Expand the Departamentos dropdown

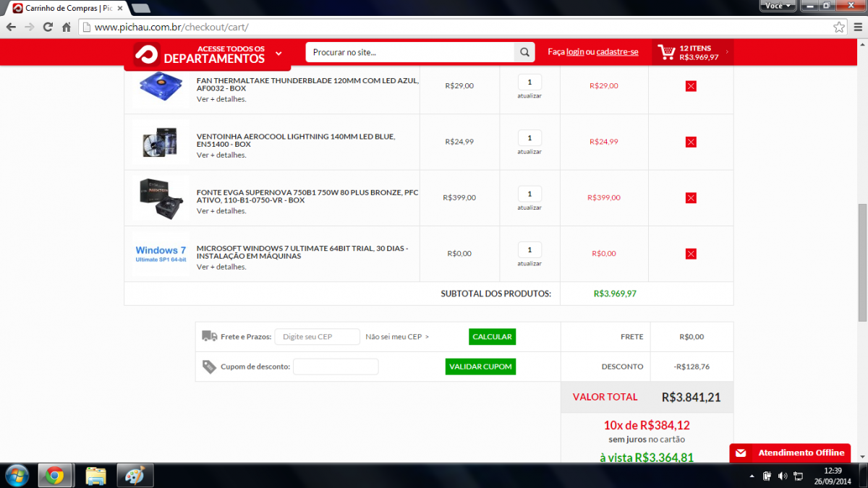click(x=278, y=53)
